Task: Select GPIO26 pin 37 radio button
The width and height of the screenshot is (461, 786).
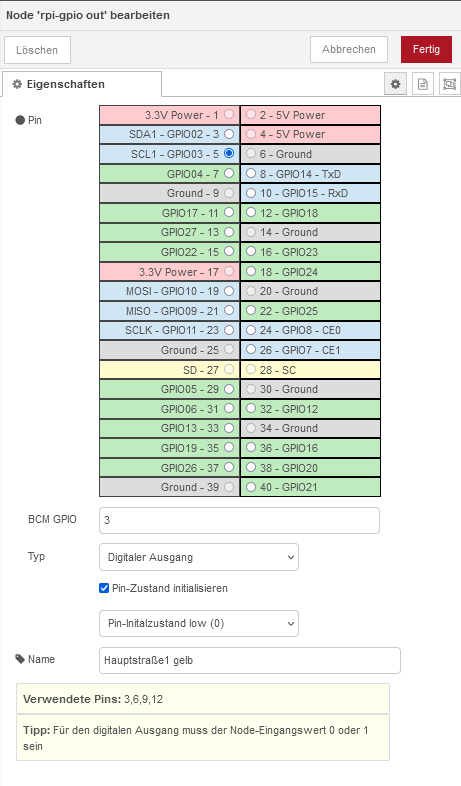Action: coord(229,467)
